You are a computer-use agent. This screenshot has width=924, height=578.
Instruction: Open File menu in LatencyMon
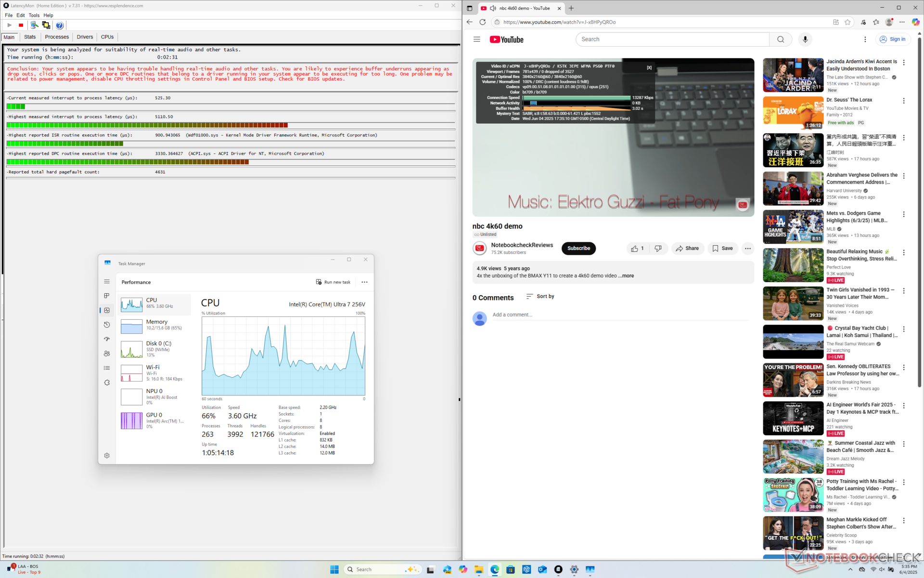9,15
